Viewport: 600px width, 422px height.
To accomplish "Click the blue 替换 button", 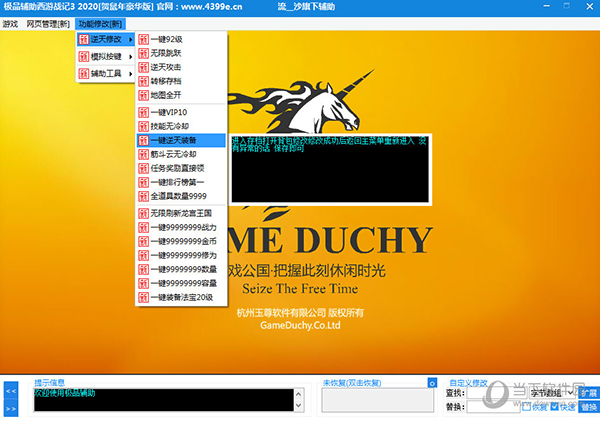I will click(x=589, y=407).
